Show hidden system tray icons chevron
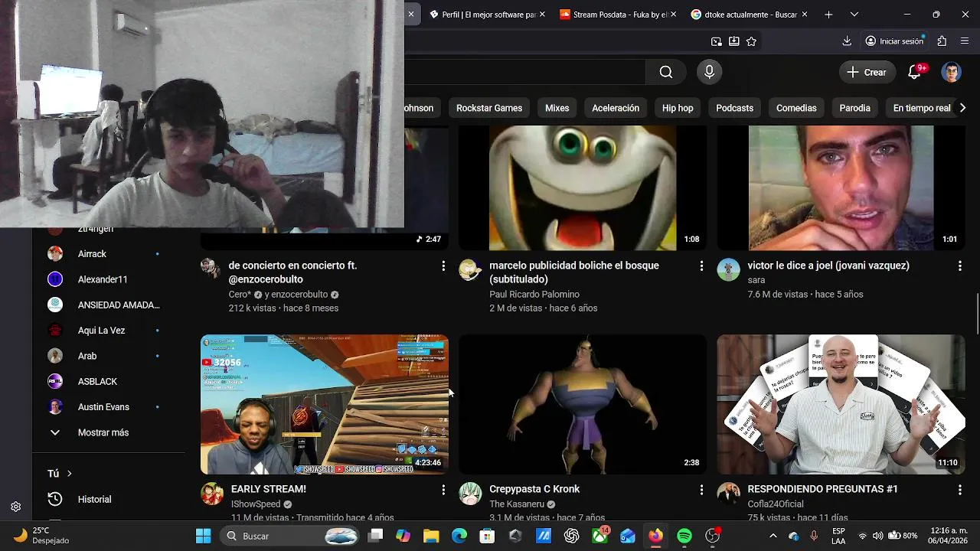 (x=773, y=536)
